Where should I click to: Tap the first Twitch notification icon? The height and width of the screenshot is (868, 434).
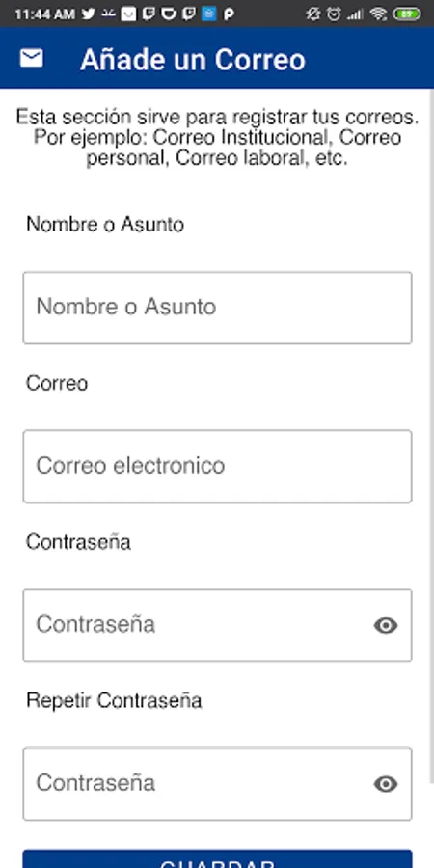coord(149,14)
